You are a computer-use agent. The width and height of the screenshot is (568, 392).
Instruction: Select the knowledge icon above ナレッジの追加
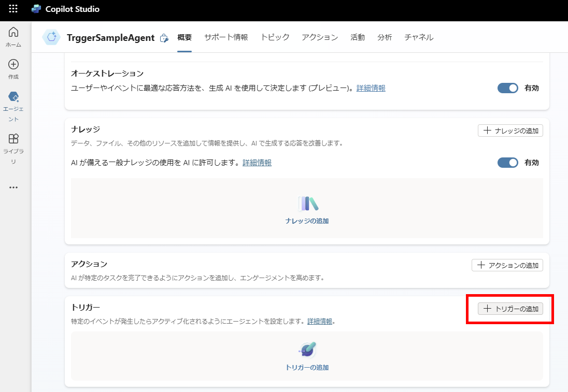click(307, 204)
